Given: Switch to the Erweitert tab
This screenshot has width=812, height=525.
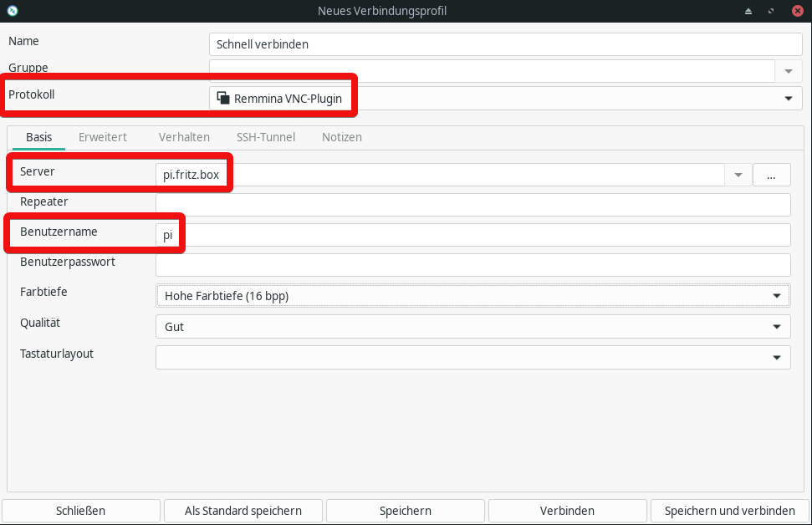Looking at the screenshot, I should click(103, 137).
